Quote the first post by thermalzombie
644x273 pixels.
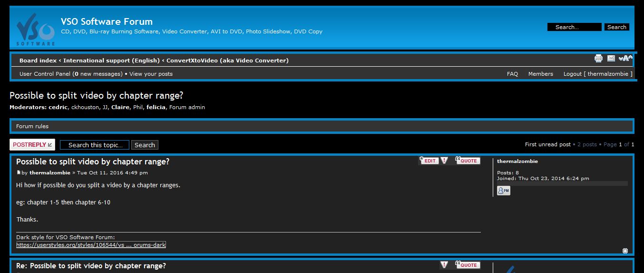[x=468, y=161]
